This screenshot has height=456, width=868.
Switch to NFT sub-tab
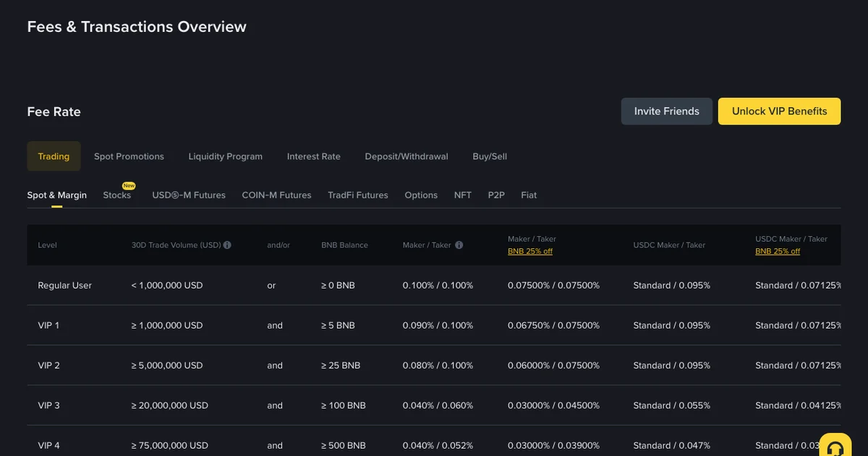click(463, 195)
